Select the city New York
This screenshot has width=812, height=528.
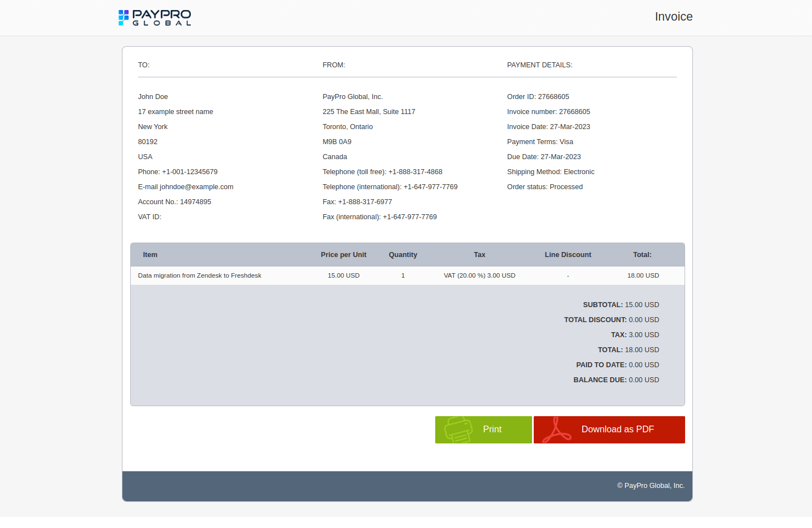[152, 127]
